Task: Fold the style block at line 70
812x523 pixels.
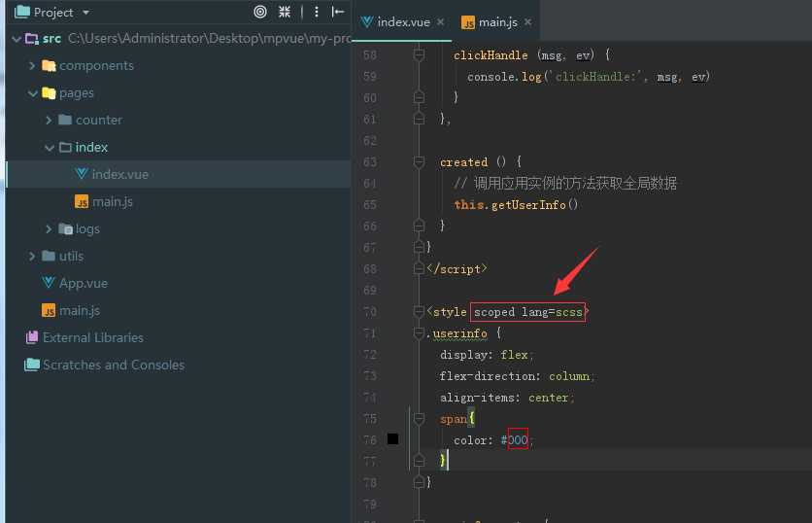Action: click(419, 311)
